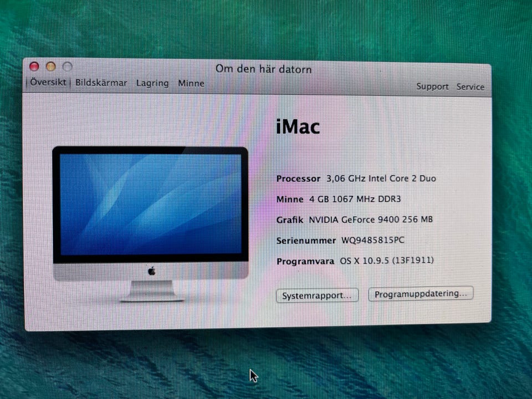This screenshot has width=532, height=399.
Task: Click the Apple logo on iMac image
Action: (x=152, y=271)
